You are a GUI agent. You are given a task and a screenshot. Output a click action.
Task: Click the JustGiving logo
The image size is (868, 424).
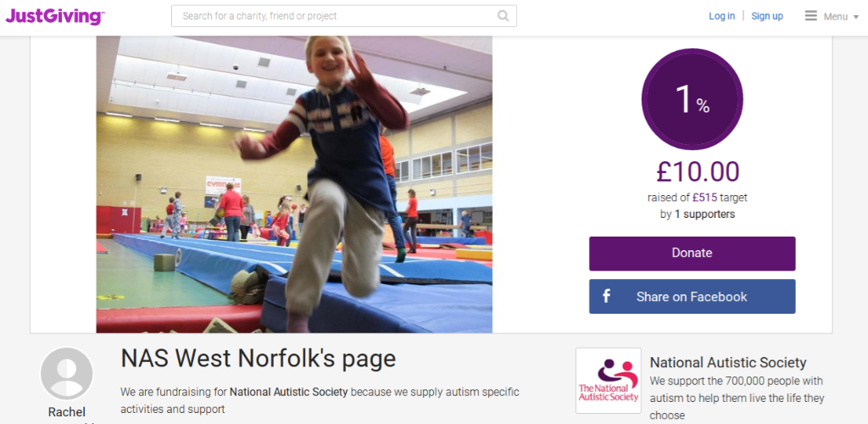click(x=54, y=17)
